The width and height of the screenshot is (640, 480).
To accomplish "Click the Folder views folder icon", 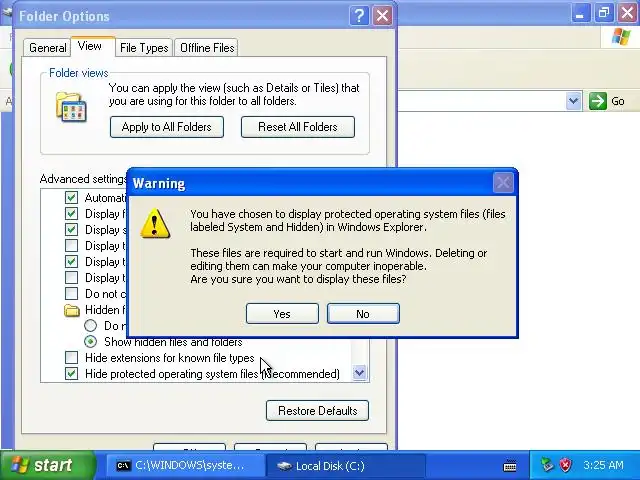I will (x=71, y=107).
